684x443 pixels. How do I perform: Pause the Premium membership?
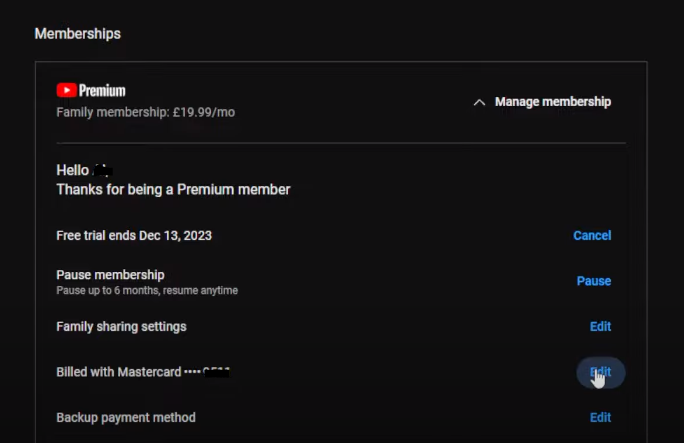594,281
